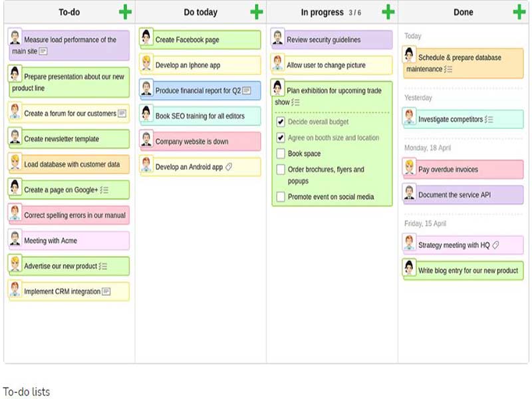
Task: Add a card to In progress column
Action: pos(388,12)
